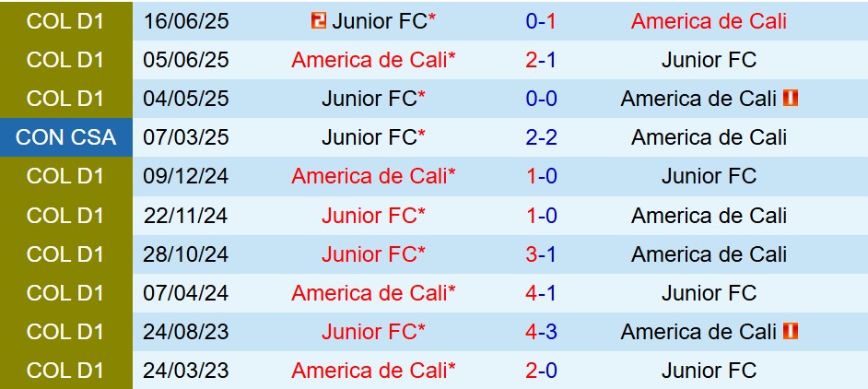Open red America de Cali in the 16/06/25 row
The image size is (868, 389).
(709, 21)
